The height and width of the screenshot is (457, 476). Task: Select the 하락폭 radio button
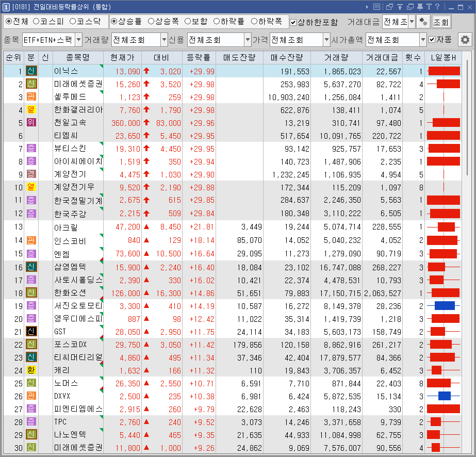254,21
